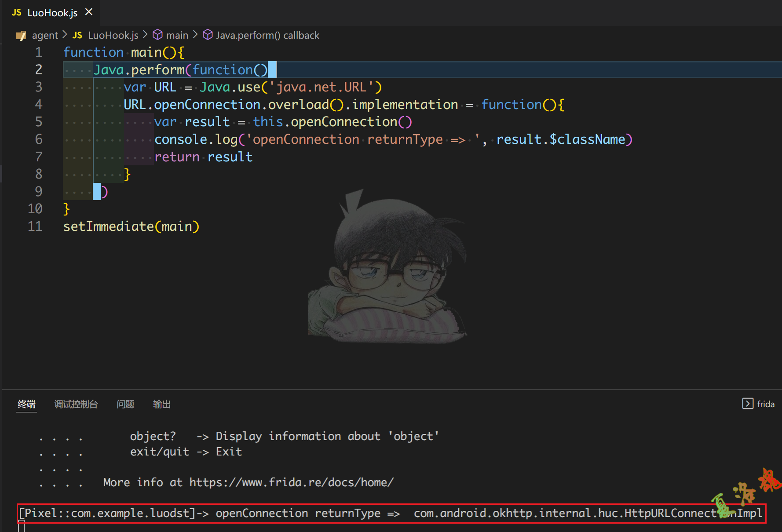Click the agent folder icon in the breadcrumb

pos(21,36)
